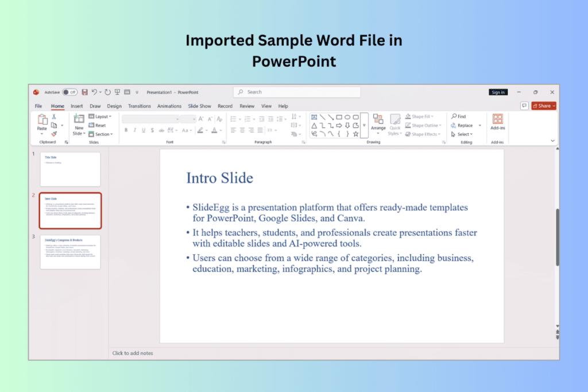Image resolution: width=588 pixels, height=392 pixels.
Task: Toggle Underline formatting
Action: 143,130
